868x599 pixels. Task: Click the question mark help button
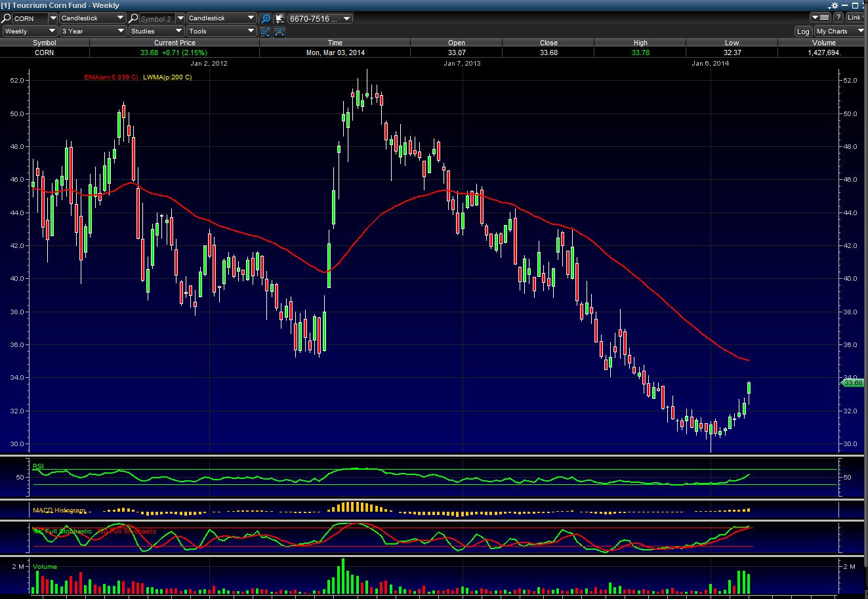click(x=838, y=18)
